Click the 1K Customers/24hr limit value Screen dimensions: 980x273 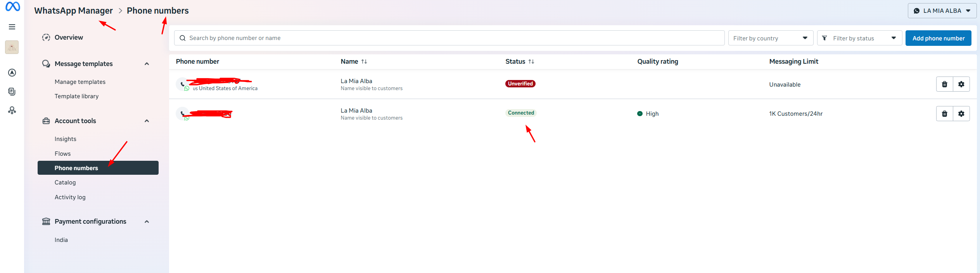click(x=796, y=114)
